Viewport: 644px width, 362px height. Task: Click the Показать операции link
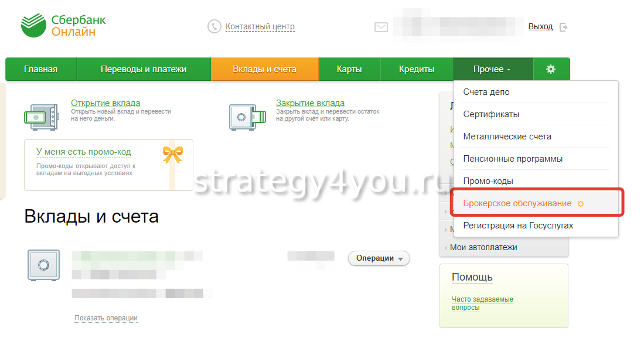click(106, 318)
